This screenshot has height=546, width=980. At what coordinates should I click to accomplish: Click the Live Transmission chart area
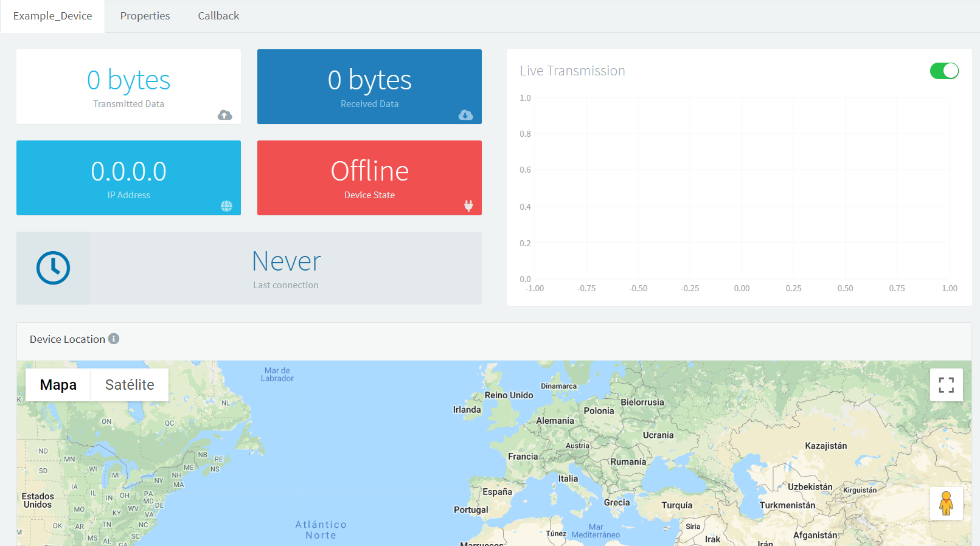[x=742, y=188]
